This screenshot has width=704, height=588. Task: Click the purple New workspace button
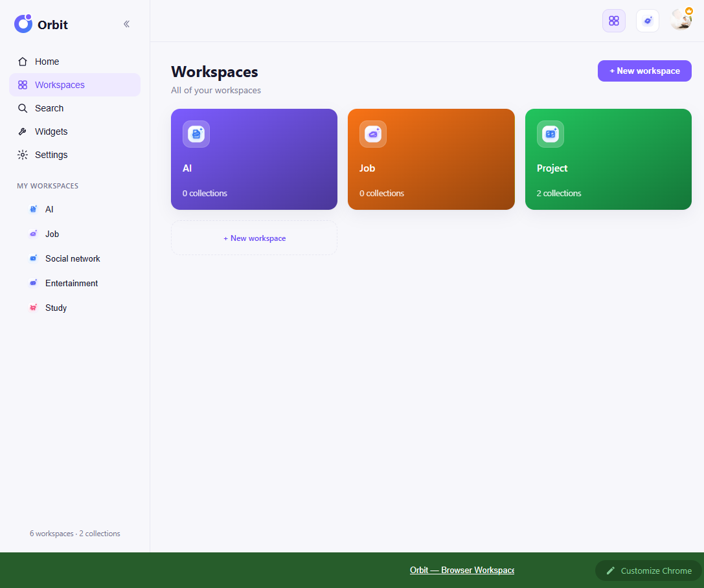644,71
